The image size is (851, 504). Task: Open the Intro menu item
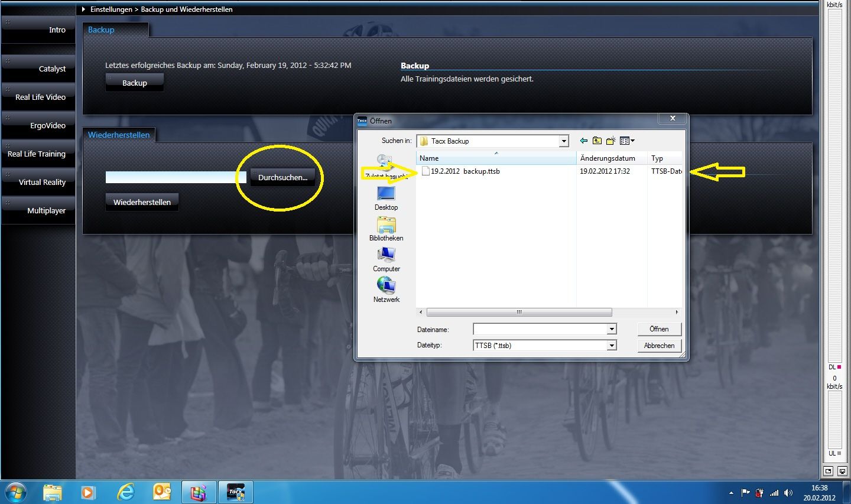click(38, 30)
